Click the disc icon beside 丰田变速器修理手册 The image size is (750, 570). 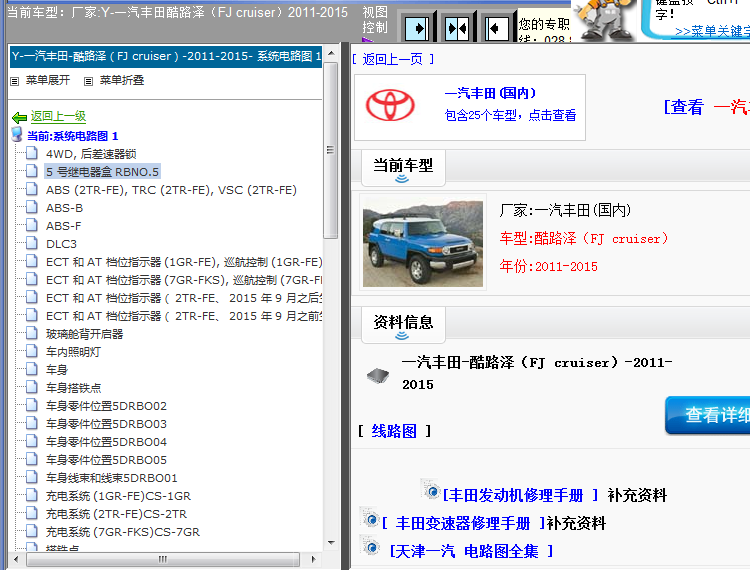coord(370,518)
